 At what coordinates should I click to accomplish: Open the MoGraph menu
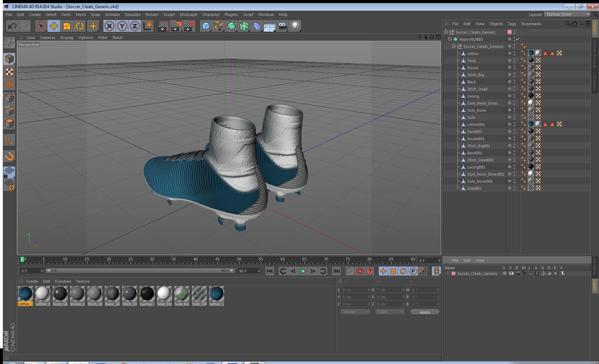[188, 15]
